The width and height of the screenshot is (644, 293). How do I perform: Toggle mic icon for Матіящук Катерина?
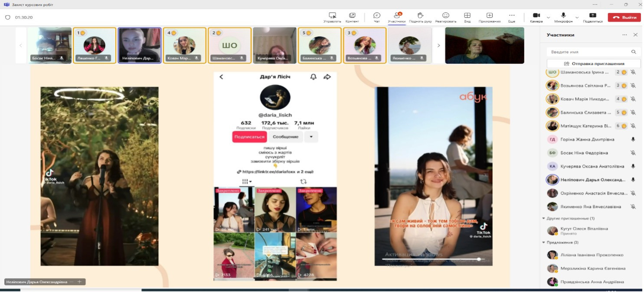[633, 126]
